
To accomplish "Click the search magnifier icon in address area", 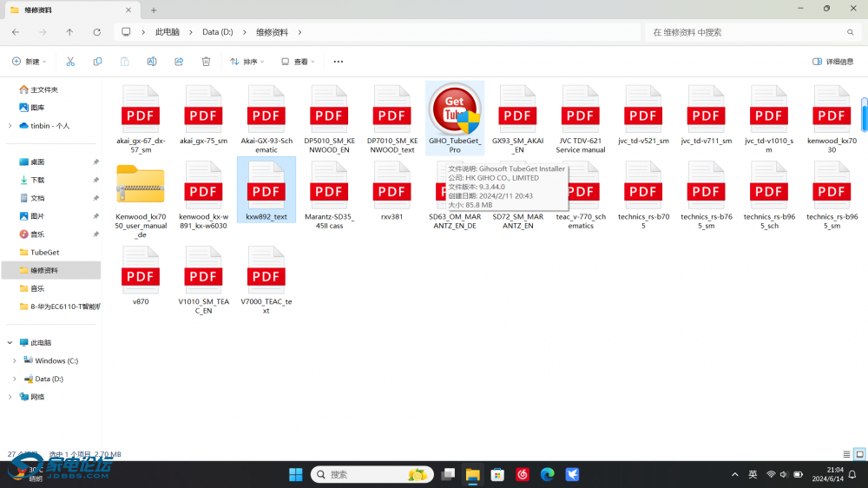I will click(x=851, y=32).
